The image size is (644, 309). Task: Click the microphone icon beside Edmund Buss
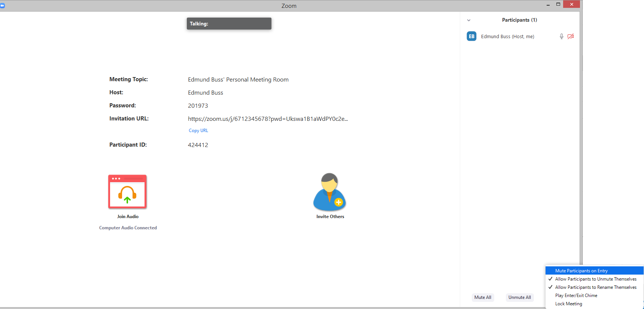click(x=561, y=36)
